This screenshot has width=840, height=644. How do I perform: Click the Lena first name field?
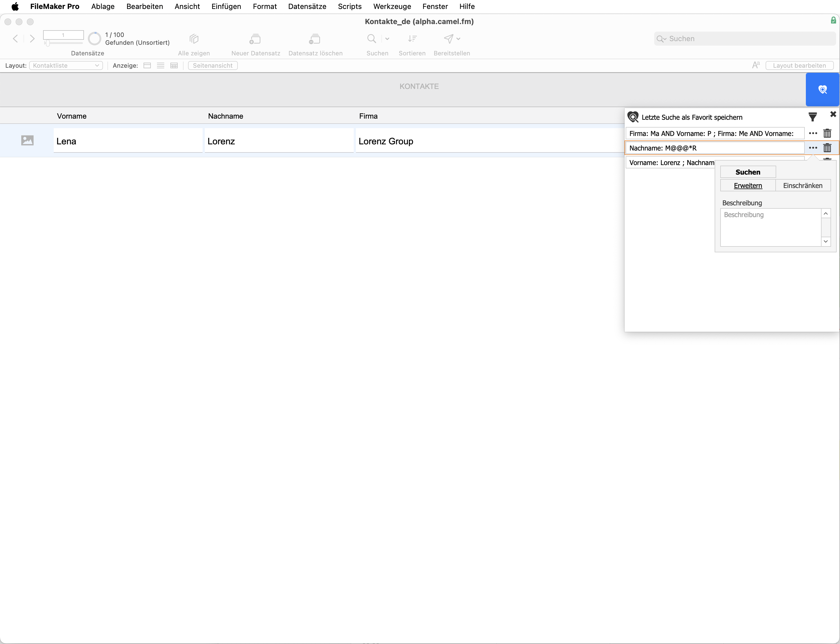click(128, 141)
